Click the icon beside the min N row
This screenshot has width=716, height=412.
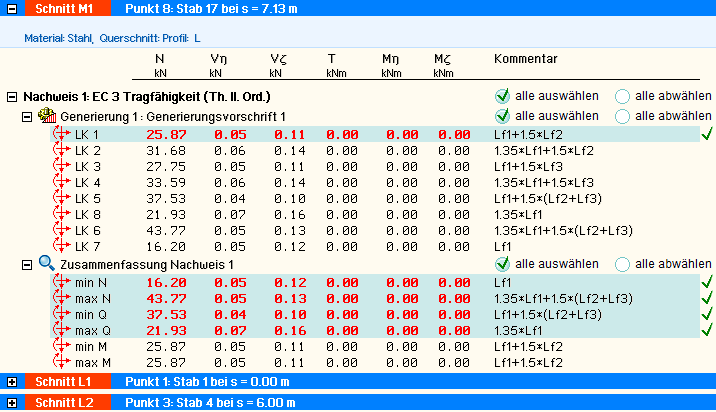click(63, 283)
